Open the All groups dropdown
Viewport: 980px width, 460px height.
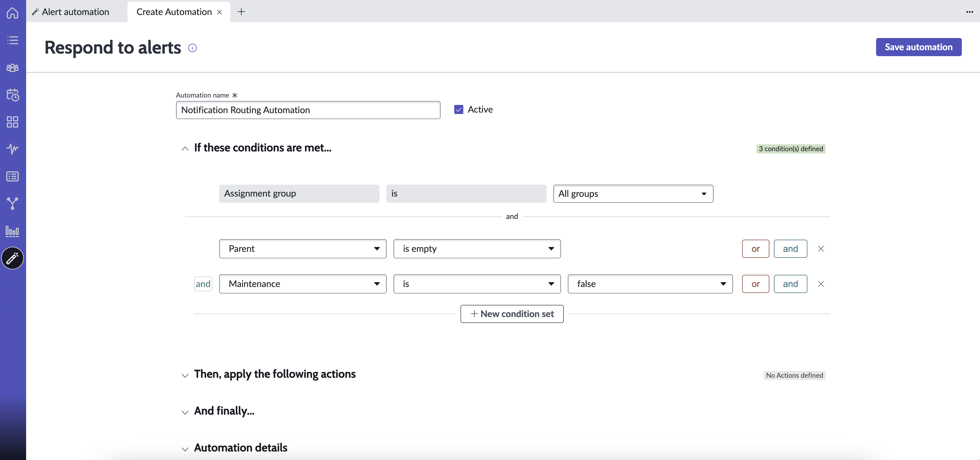633,194
